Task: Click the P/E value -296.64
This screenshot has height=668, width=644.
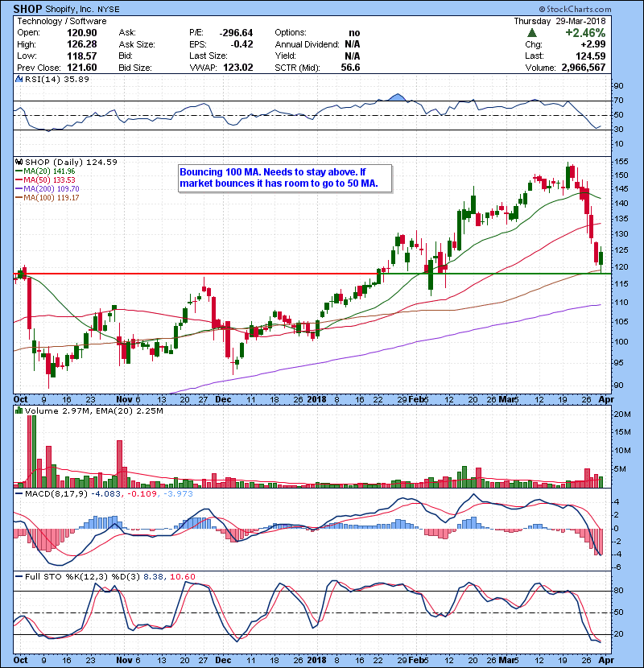Action: click(x=236, y=33)
